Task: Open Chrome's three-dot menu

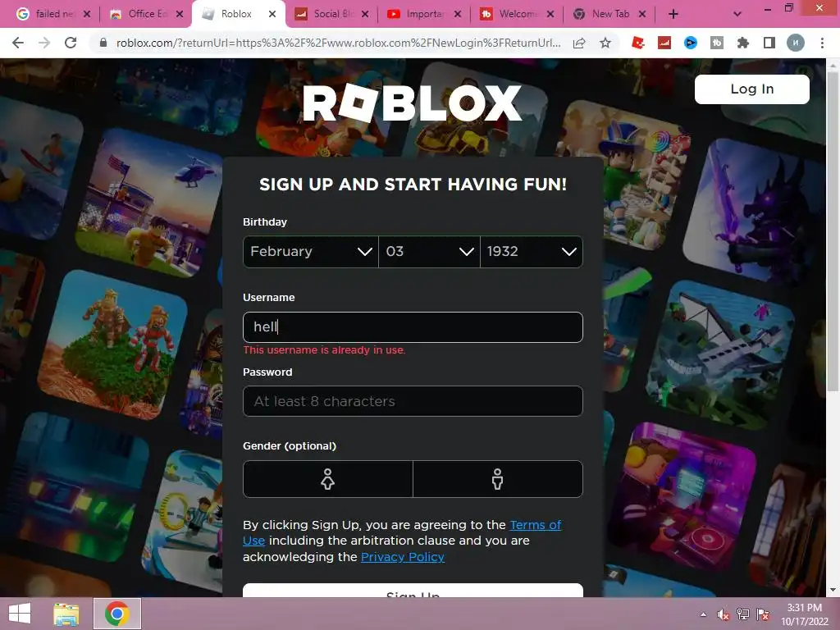Action: click(822, 43)
